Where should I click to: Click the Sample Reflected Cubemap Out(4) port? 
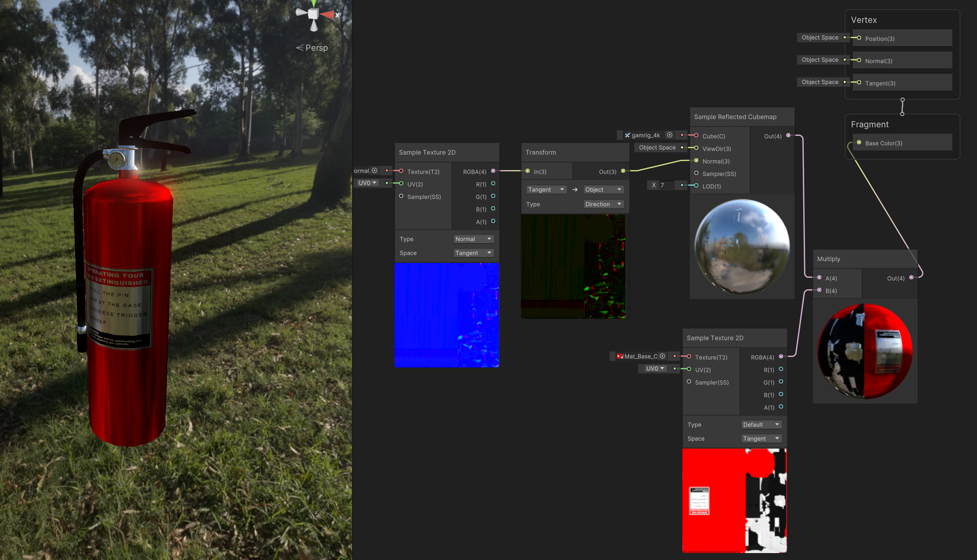pos(788,135)
